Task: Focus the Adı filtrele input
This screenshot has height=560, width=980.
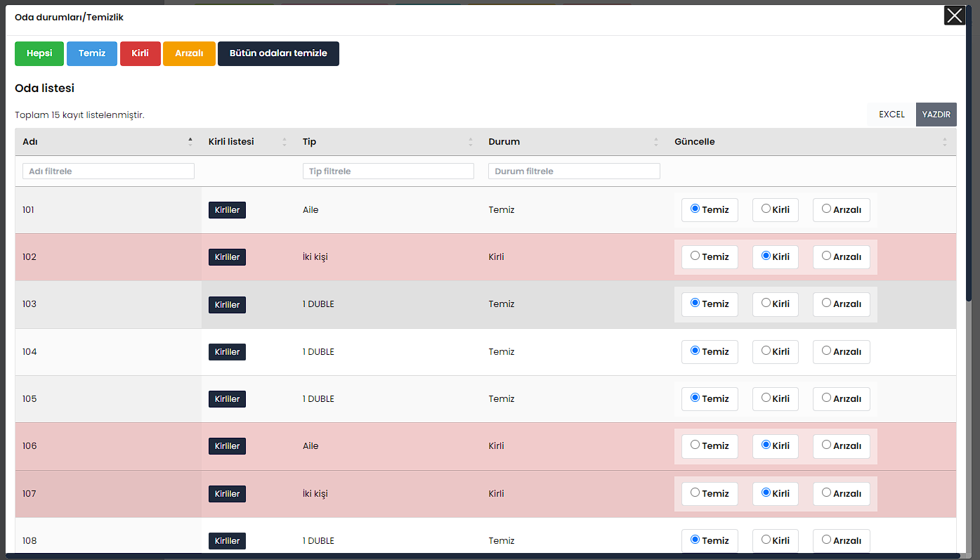Action: coord(108,171)
